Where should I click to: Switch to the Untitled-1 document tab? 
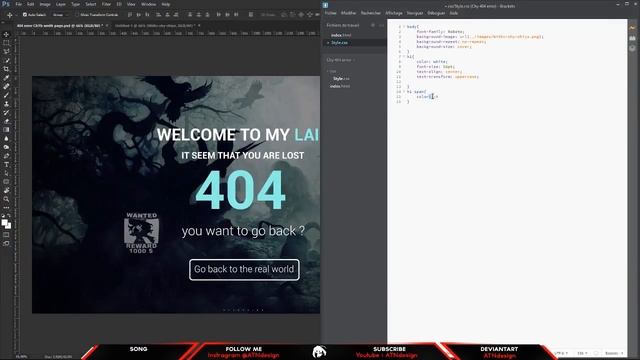pyautogui.click(x=155, y=26)
